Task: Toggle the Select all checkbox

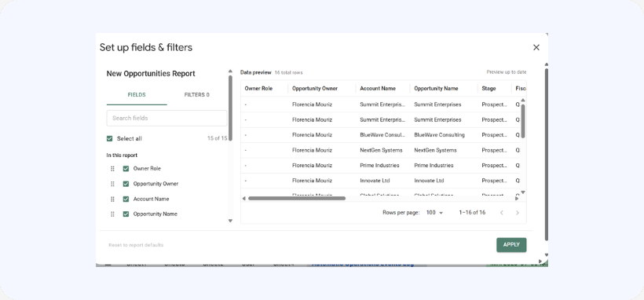Action: (109, 138)
